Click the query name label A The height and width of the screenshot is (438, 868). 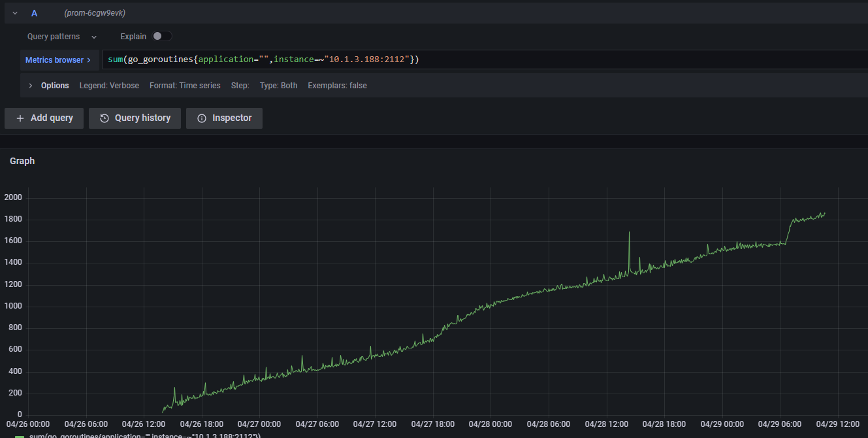(34, 13)
